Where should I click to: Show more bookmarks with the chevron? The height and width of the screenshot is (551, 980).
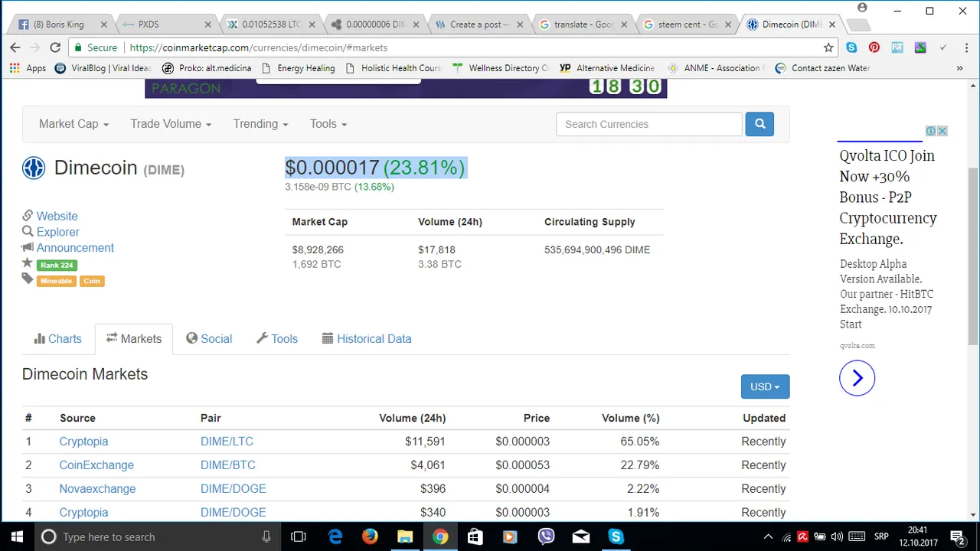(x=959, y=68)
